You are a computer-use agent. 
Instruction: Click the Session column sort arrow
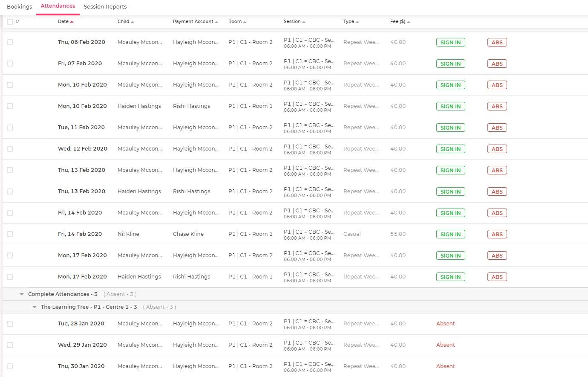304,22
